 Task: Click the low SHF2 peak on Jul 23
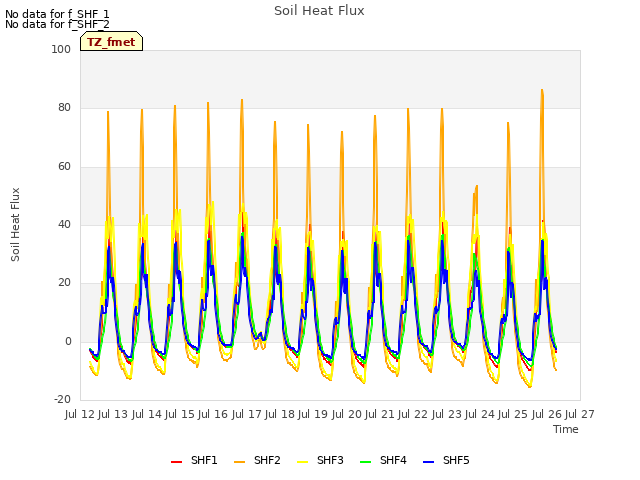[x=476, y=186]
